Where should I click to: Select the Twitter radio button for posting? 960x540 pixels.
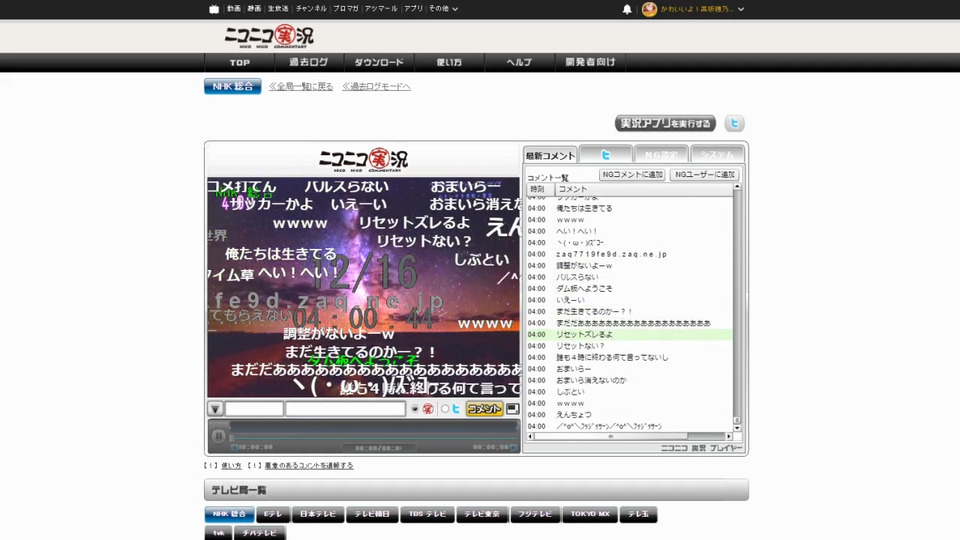tap(445, 408)
